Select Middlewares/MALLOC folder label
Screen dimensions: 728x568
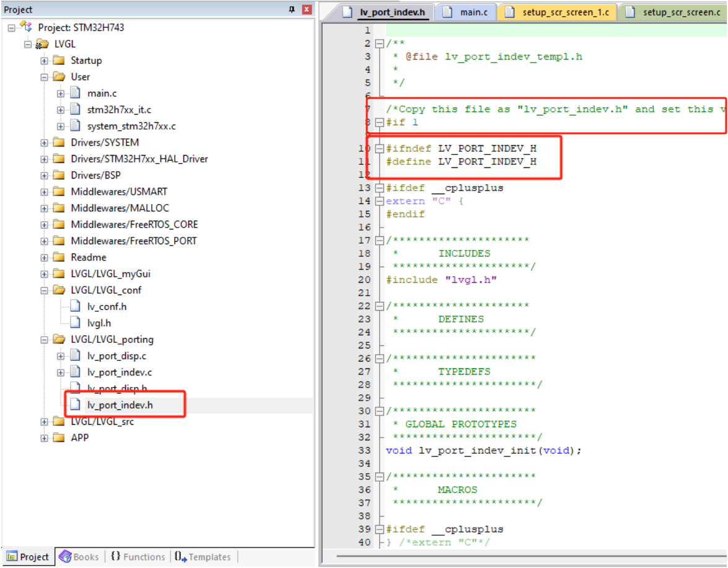120,208
